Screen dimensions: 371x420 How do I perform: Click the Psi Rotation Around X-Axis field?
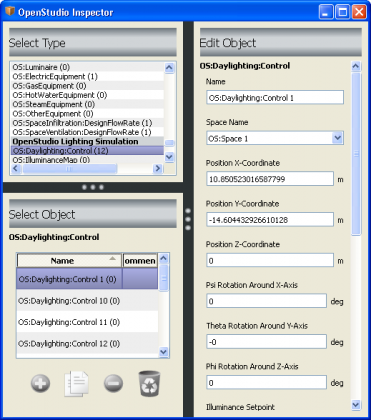[x=266, y=301]
